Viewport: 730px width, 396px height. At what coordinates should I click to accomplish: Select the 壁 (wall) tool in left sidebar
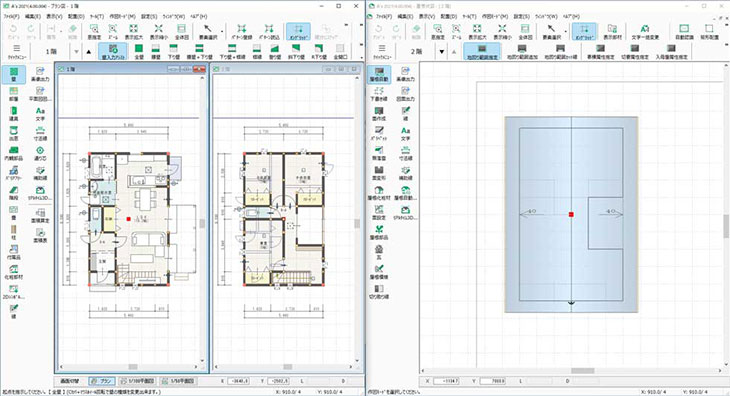[14, 74]
